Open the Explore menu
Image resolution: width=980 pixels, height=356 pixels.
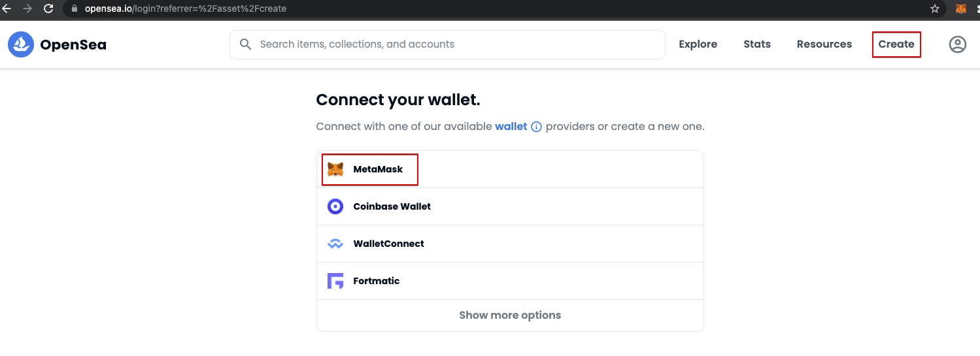698,44
